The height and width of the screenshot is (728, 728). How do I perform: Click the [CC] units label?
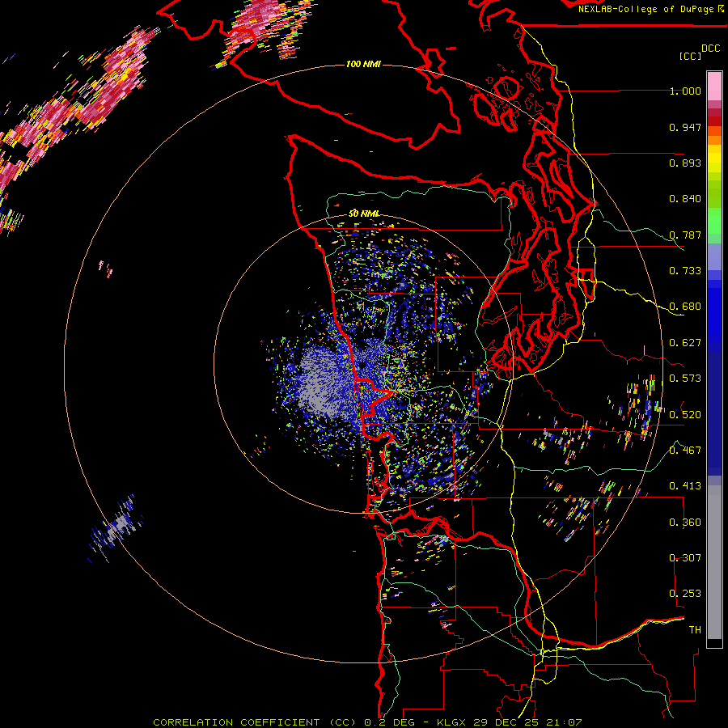coord(690,56)
